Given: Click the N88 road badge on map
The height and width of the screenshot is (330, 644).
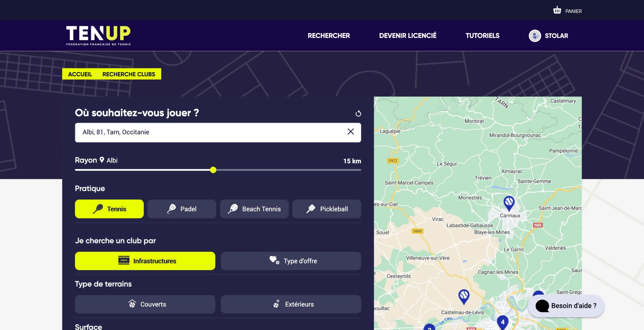Looking at the screenshot, I should tap(538, 225).
